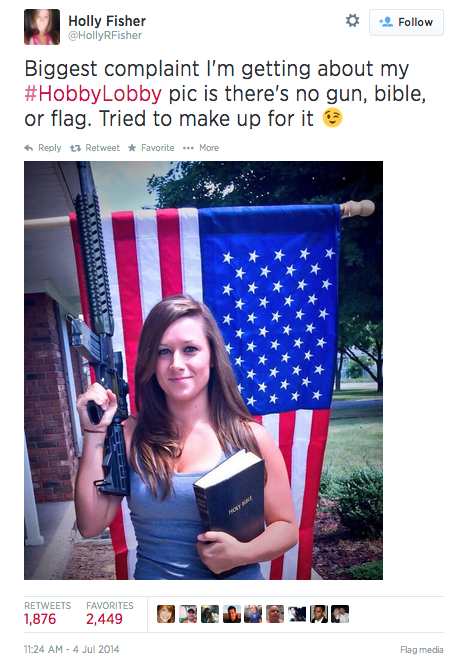Favorite the tweet with star icon
The width and height of the screenshot is (458, 665).
132,148
